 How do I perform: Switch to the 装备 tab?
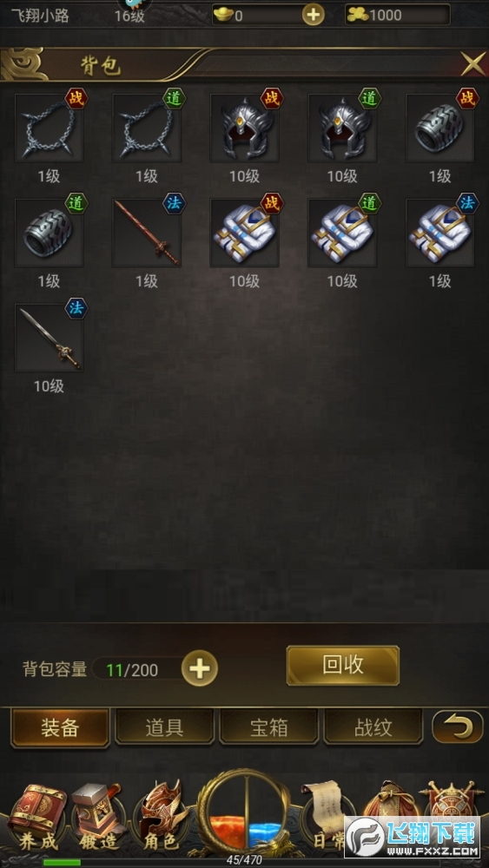point(60,728)
